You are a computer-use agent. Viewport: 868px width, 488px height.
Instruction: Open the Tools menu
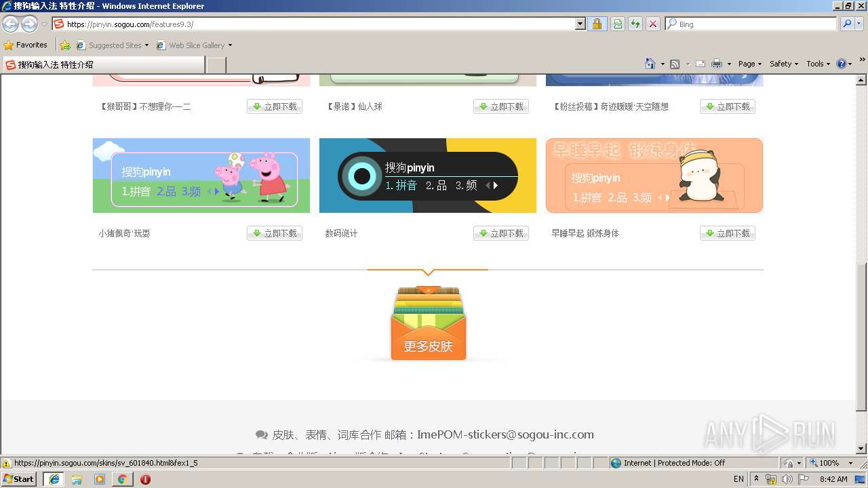tap(818, 64)
